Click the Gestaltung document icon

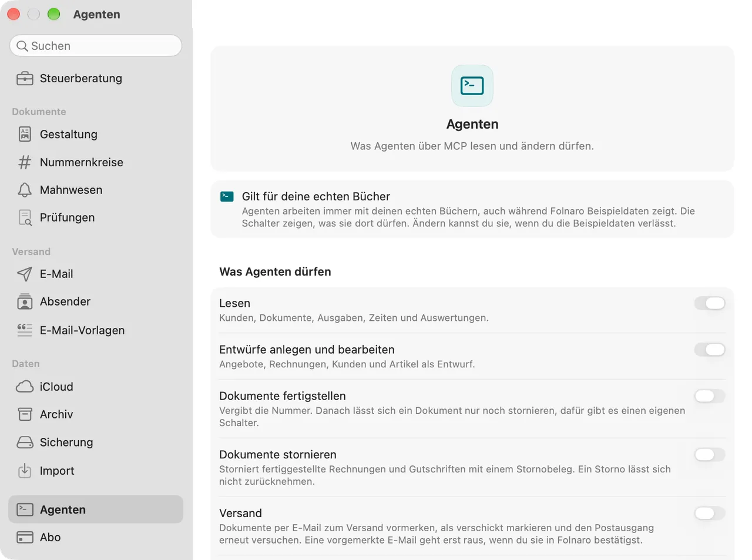pyautogui.click(x=25, y=134)
